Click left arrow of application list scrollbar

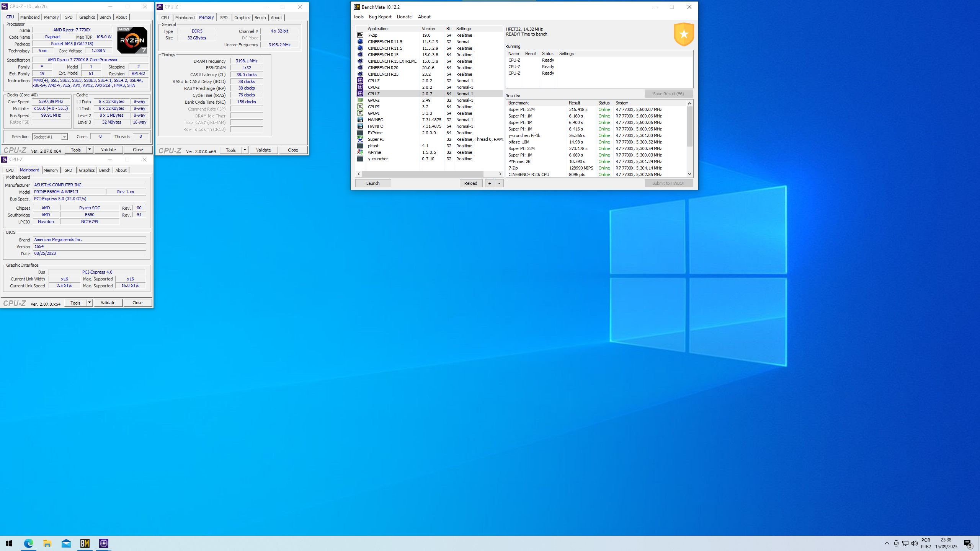359,174
